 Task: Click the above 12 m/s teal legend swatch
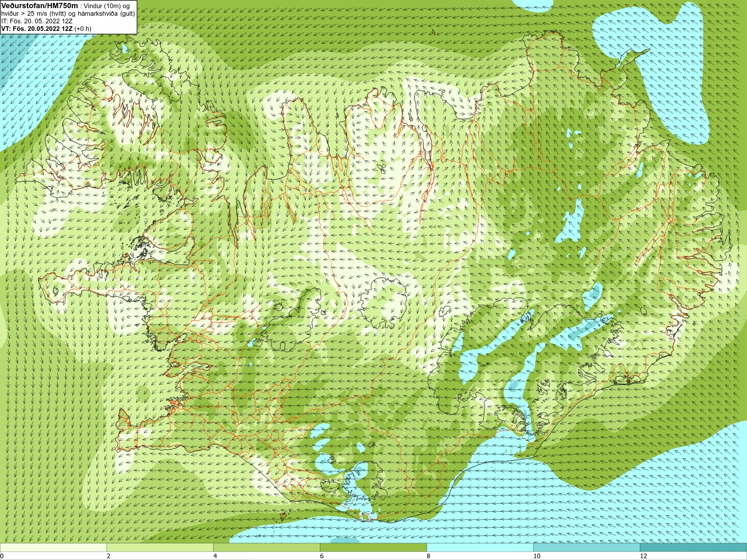(693, 548)
